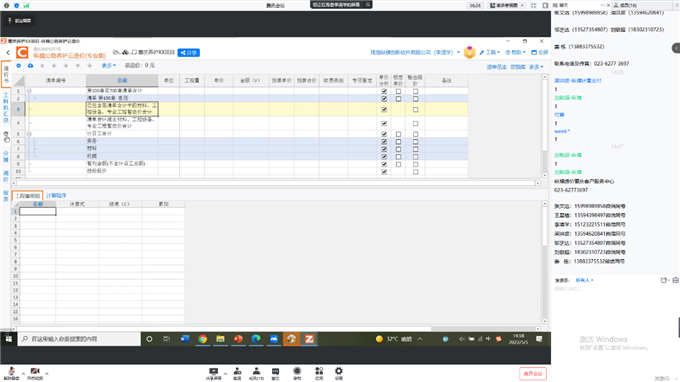This screenshot has height=382, width=680.
Task: Click the hexagonal user avatar badge
Action: (469, 52)
